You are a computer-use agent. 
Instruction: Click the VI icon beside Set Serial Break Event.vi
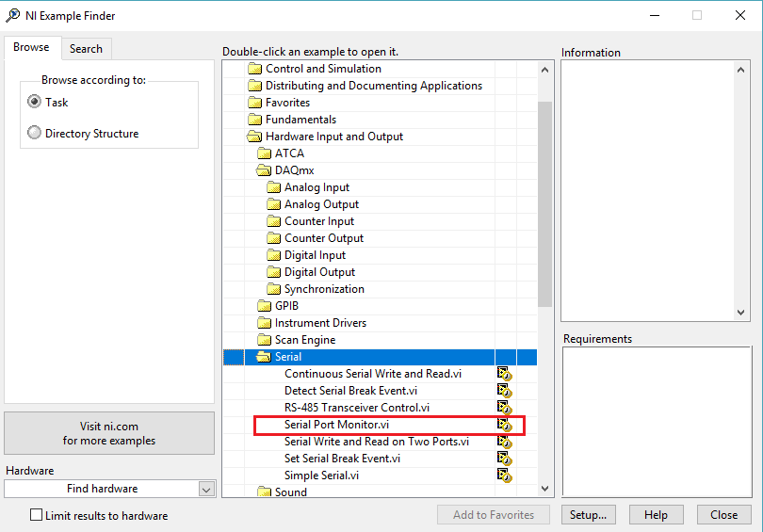coord(504,459)
